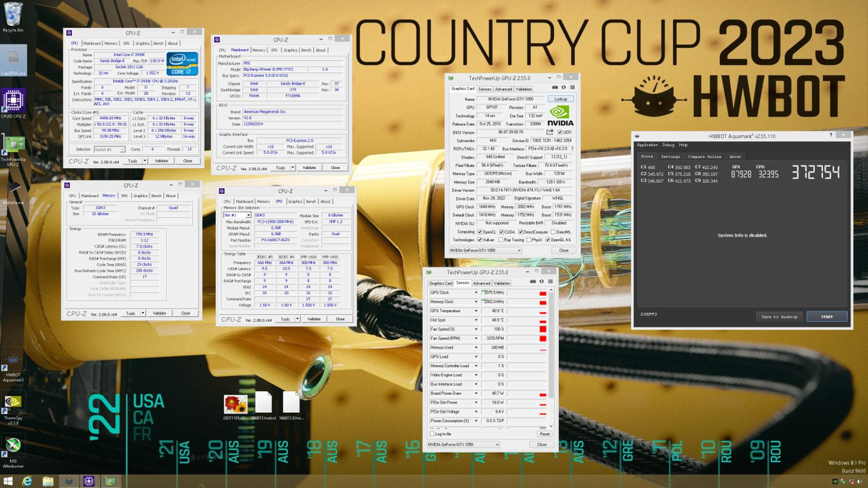Click the BIOS export share icon in GPU-Z
Image resolution: width=868 pixels, height=488 pixels.
[550, 132]
